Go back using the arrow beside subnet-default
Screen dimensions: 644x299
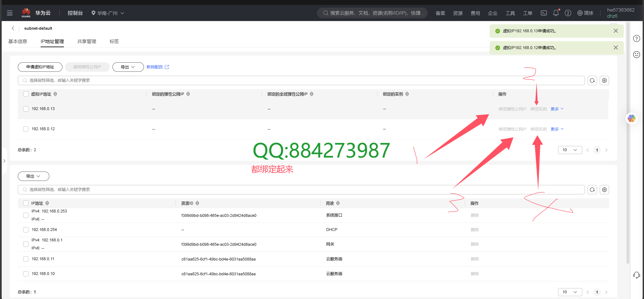coord(13,28)
